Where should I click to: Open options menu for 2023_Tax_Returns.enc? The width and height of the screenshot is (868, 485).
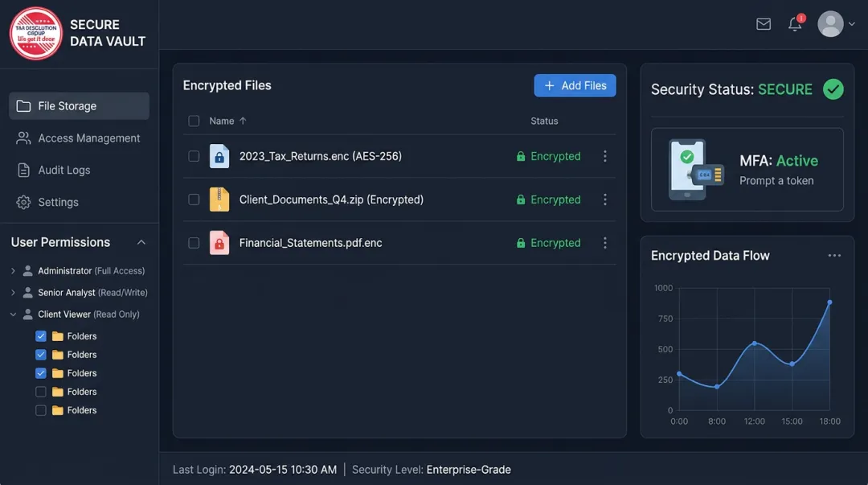pos(605,156)
